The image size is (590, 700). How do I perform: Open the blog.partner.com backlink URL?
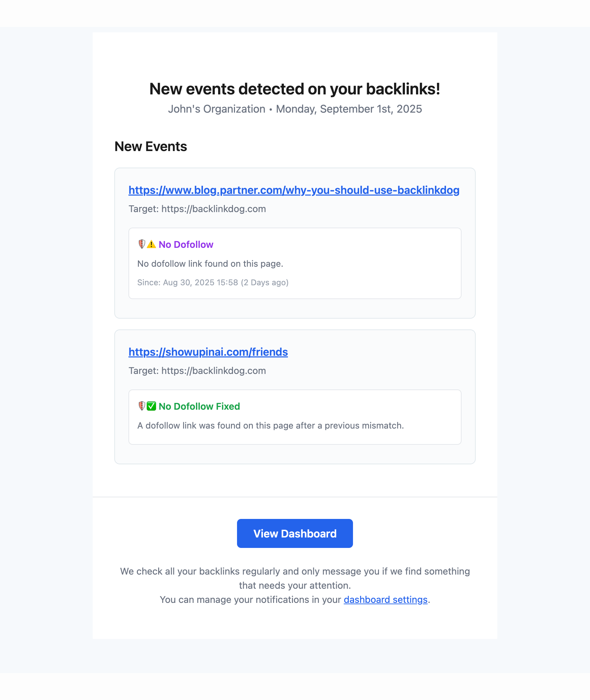tap(294, 190)
